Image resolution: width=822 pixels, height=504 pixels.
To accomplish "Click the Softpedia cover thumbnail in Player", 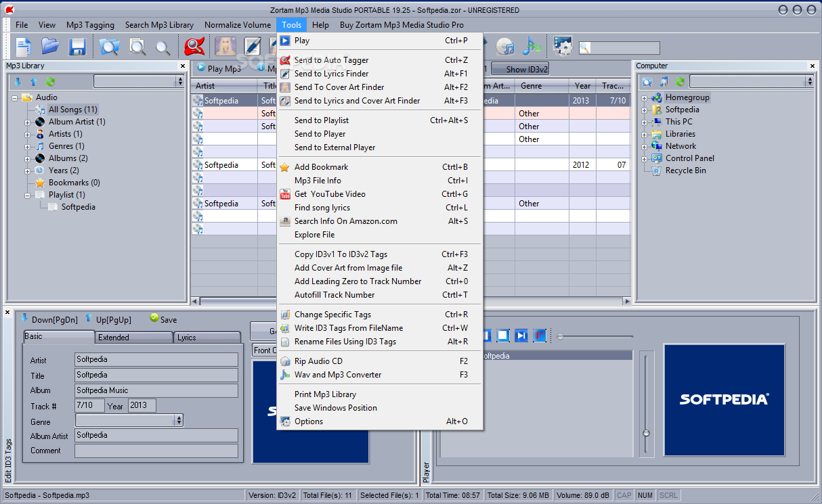I will (724, 399).
